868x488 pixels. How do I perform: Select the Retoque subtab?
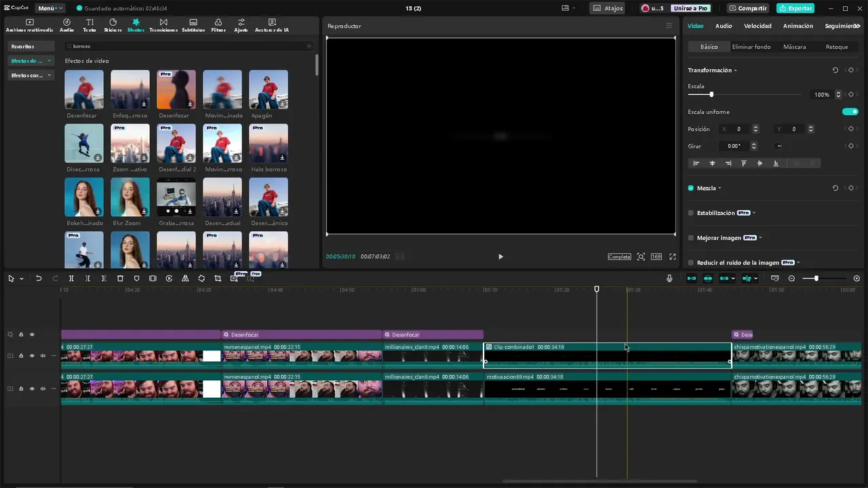click(x=837, y=47)
